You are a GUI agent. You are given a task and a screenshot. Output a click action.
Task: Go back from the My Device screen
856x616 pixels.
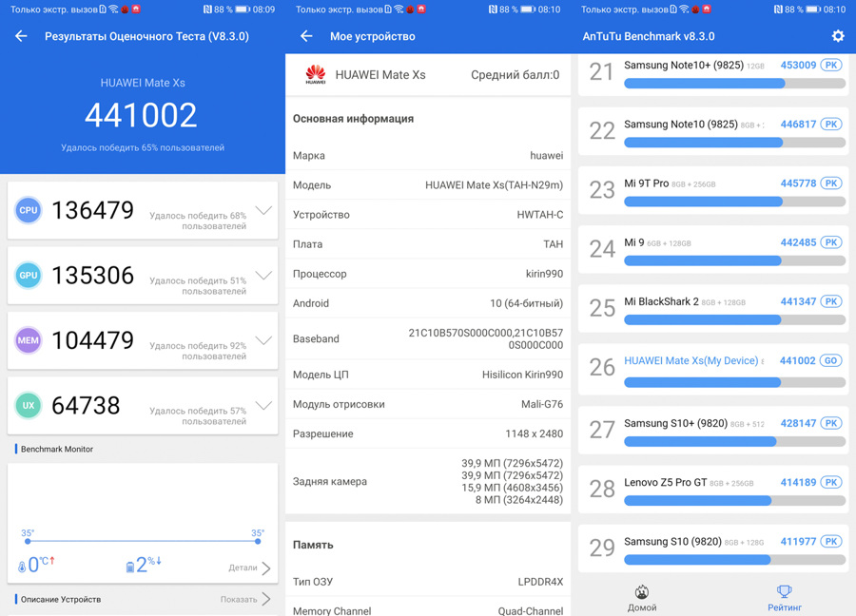click(x=307, y=36)
